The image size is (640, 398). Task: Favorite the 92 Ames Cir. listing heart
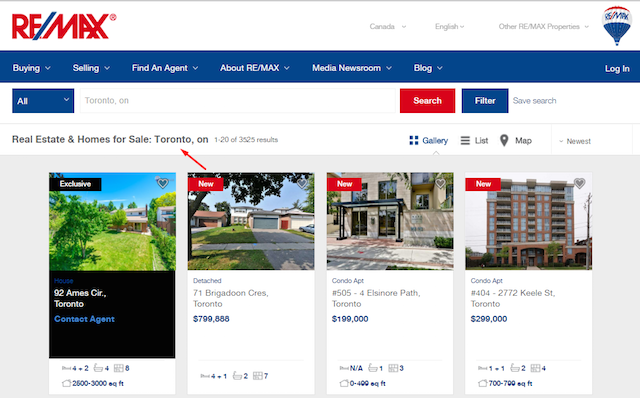click(162, 183)
